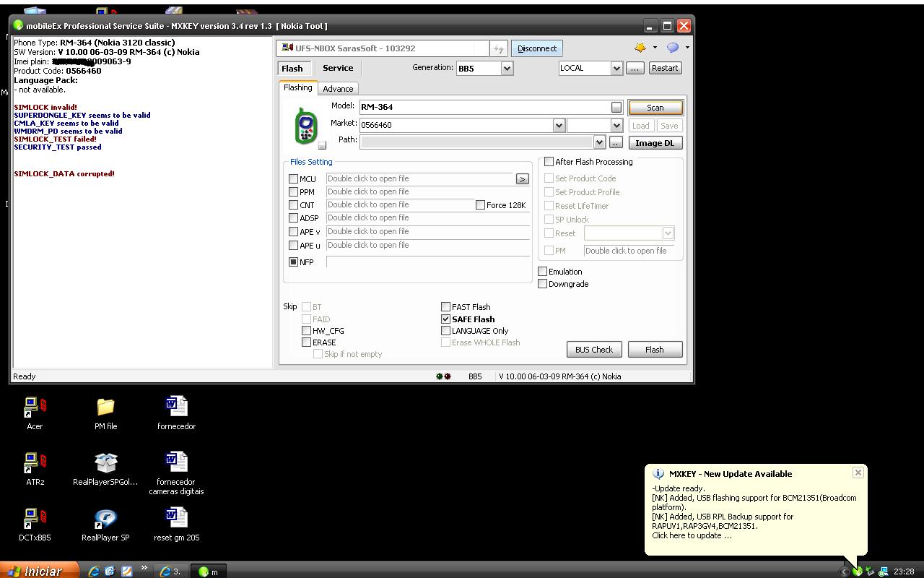This screenshot has width=924, height=578.
Task: Open the fornecedor Word document
Action: [176, 413]
